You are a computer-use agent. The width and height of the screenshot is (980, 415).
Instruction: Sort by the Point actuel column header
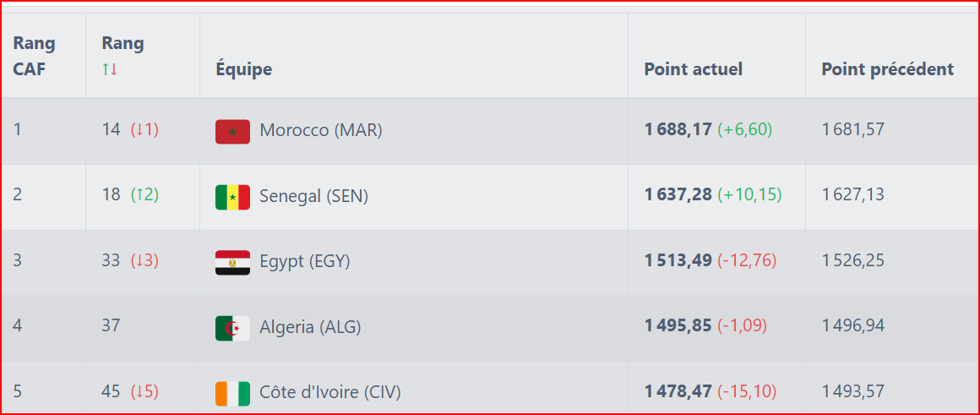(693, 69)
